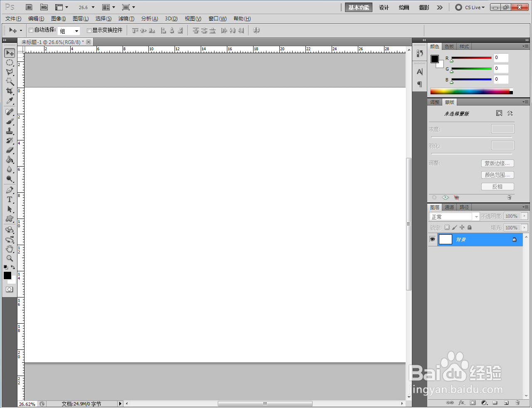
Task: Reset to default foreground/background colors
Action: point(6,267)
